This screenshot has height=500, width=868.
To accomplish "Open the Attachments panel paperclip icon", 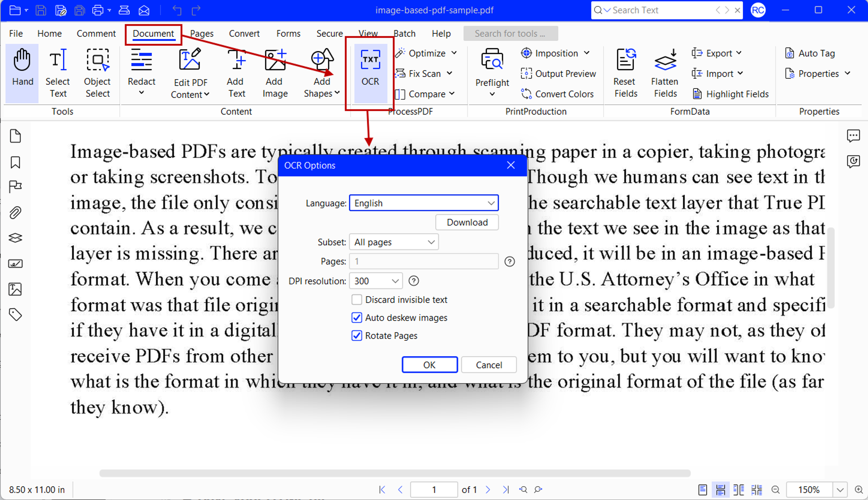I will tap(15, 212).
